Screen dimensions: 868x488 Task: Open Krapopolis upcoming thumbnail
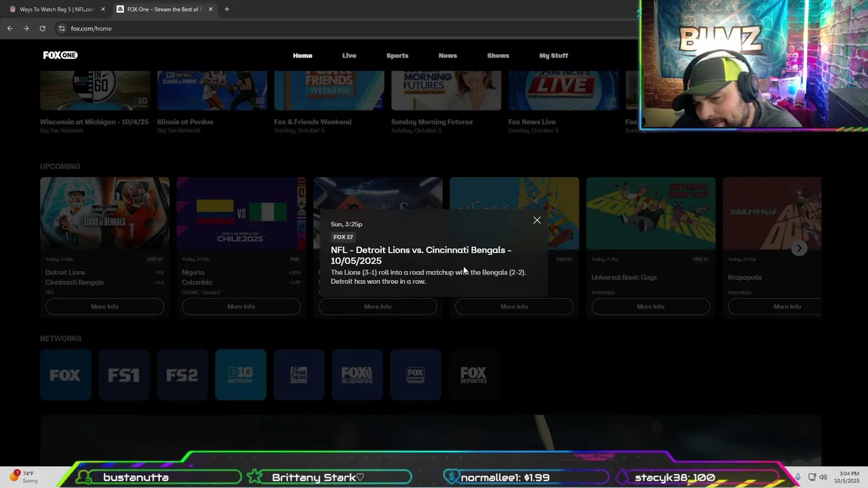(772, 213)
